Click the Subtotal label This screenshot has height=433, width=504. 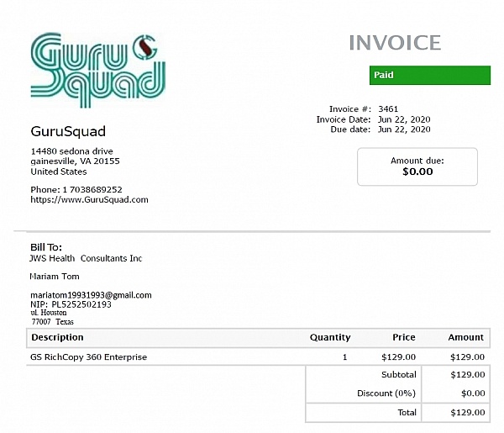[398, 375]
